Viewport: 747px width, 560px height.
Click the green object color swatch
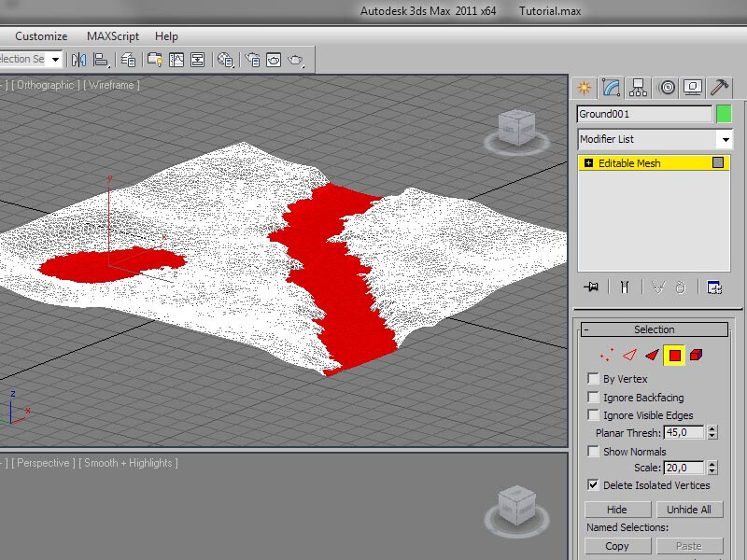[x=724, y=114]
